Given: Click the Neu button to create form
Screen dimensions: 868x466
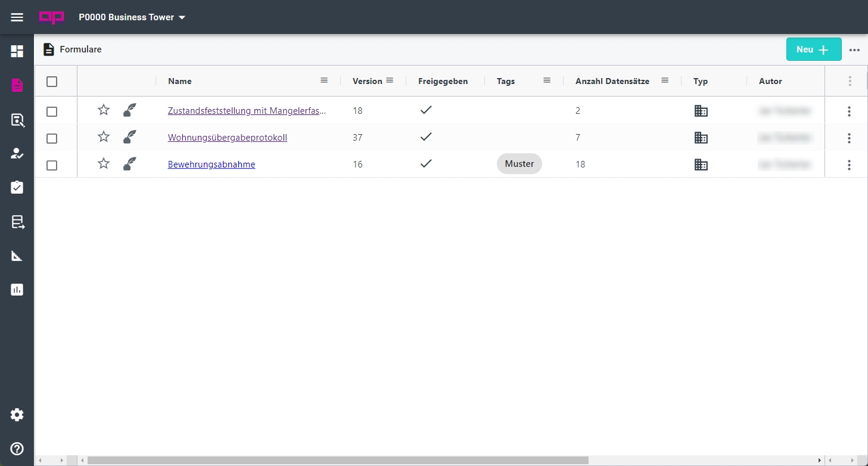Looking at the screenshot, I should pyautogui.click(x=813, y=49).
